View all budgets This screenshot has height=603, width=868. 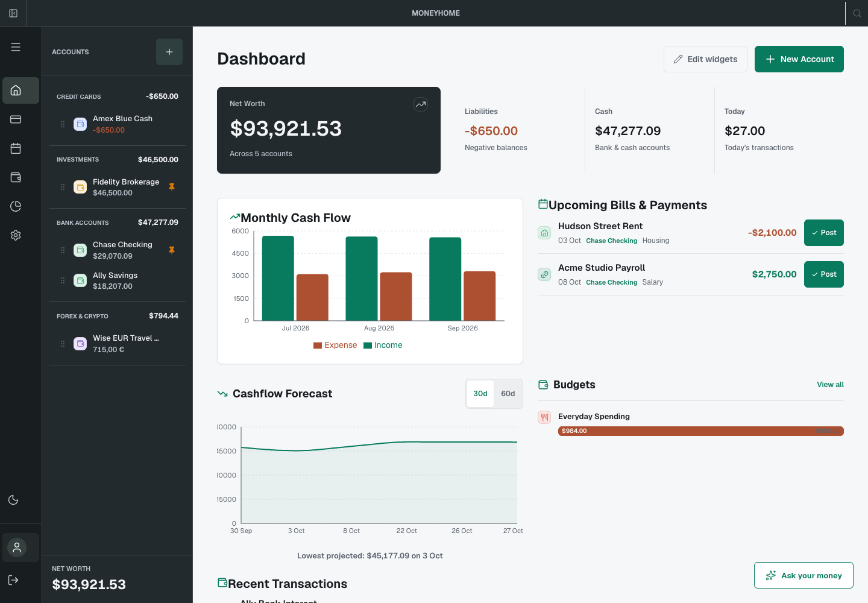830,385
